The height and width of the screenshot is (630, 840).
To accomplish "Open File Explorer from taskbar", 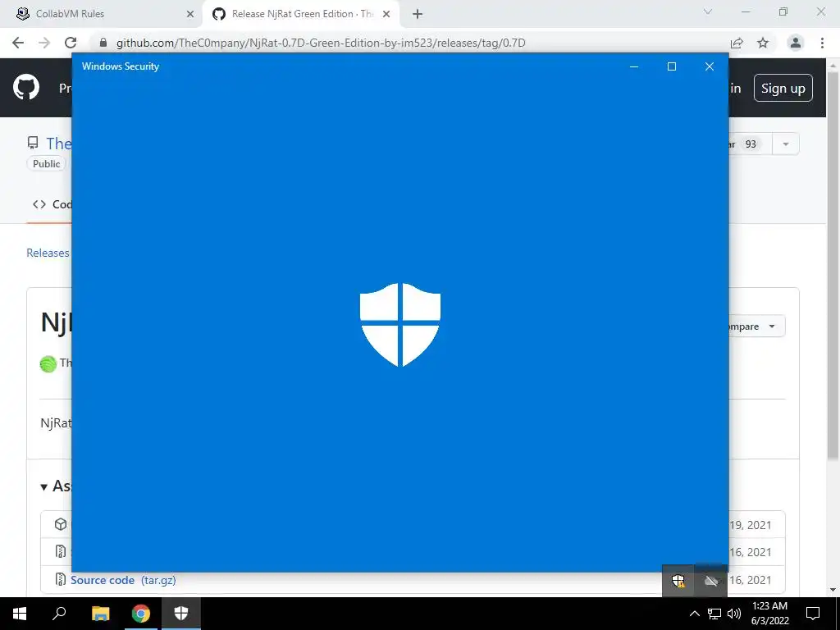I will [x=100, y=614].
